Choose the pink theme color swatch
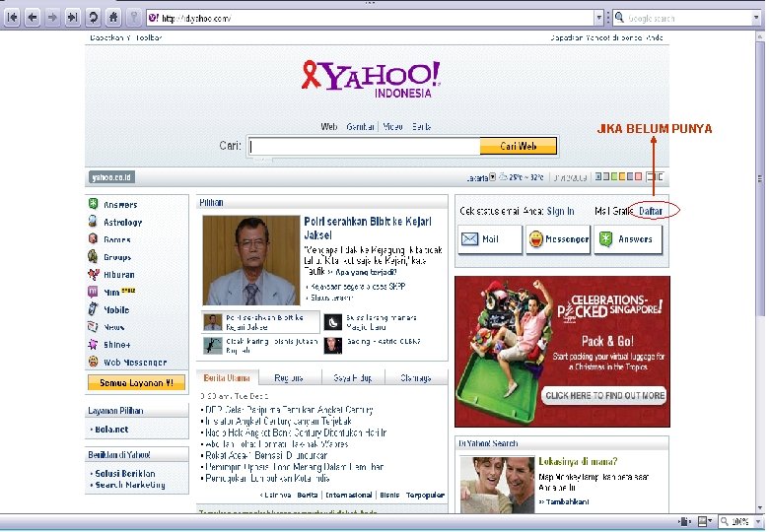Image resolution: width=769 pixels, height=532 pixels. coord(638,176)
